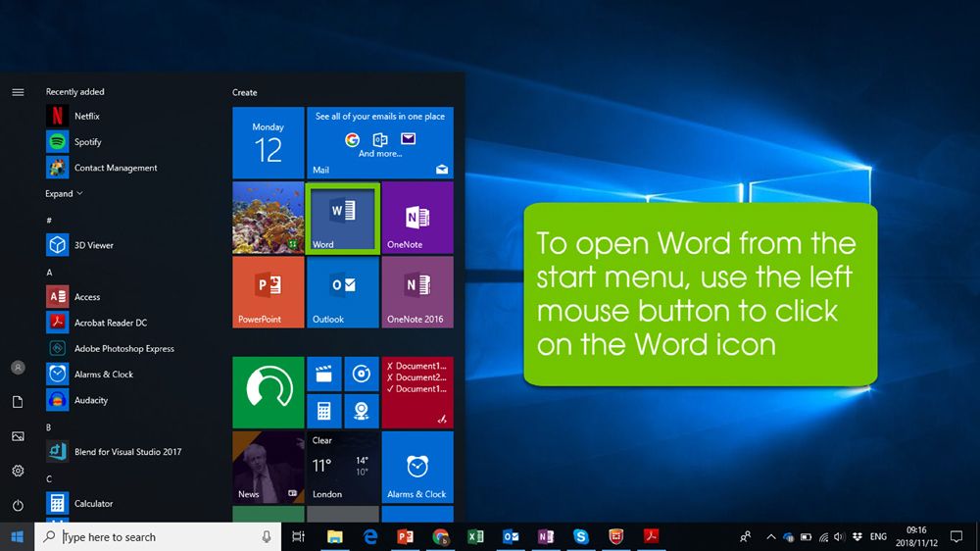Viewport: 980px width, 551px height.
Task: Click the Excel icon in the taskbar
Action: pyautogui.click(x=475, y=536)
